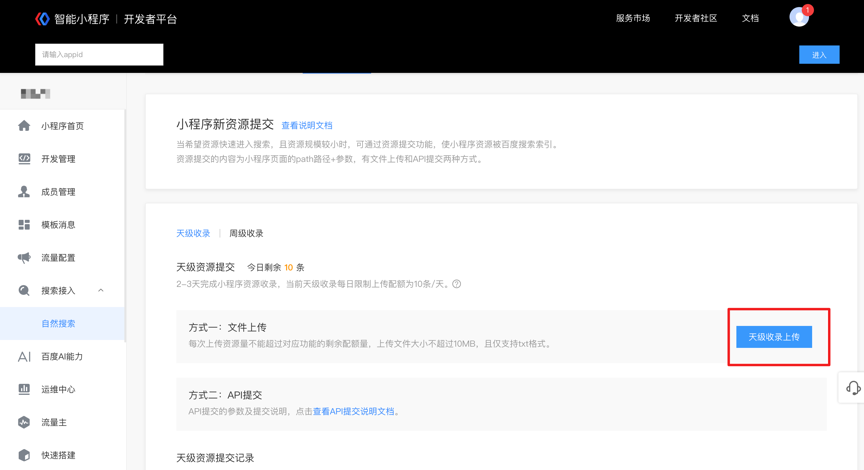Click the hexagon icon beside 流量主
The image size is (864, 470).
24,422
